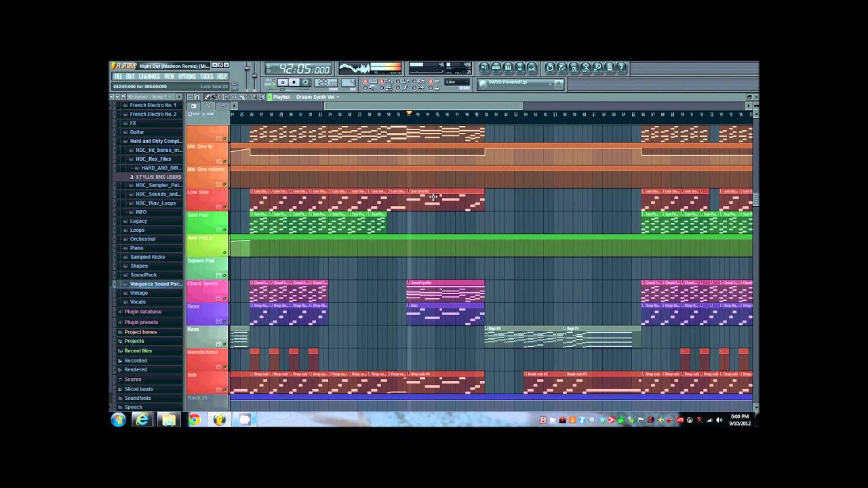Select the playlist zoom tool
Image resolution: width=868 pixels, height=488 pixels.
coord(255,97)
